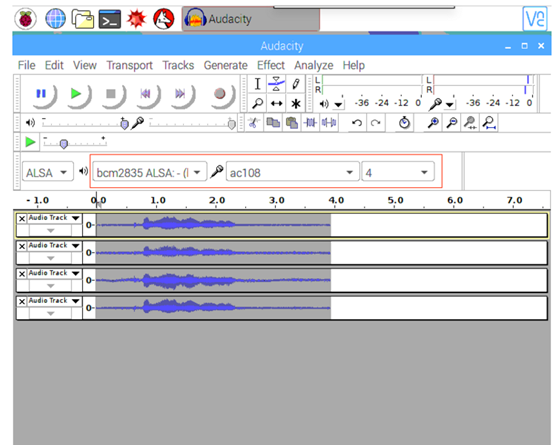This screenshot has width=558, height=447.
Task: Open the Raspberry Pi main menu
Action: coord(25,19)
